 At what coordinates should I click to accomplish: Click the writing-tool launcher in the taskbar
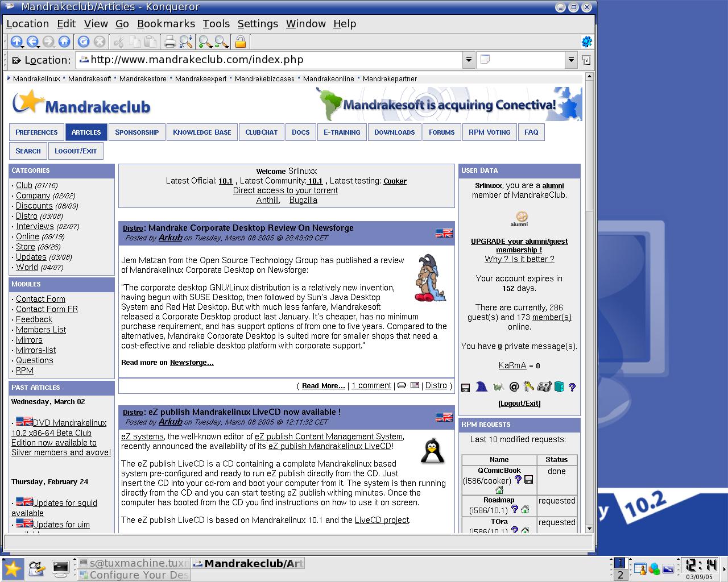click(37, 568)
